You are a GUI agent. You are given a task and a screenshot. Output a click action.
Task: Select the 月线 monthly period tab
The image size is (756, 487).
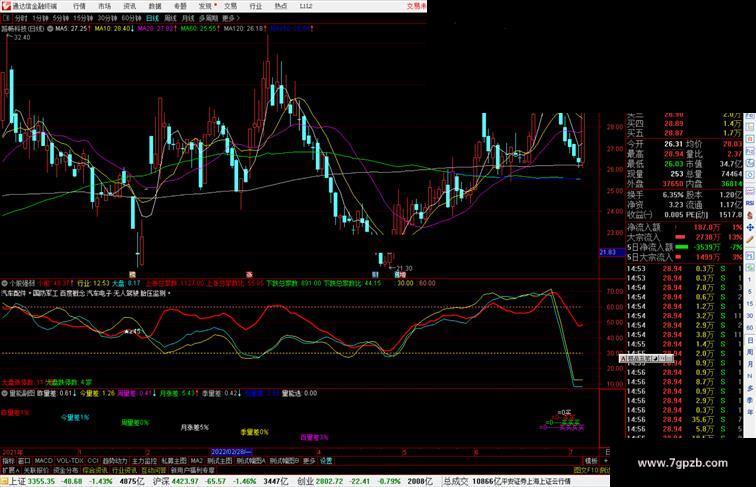(188, 18)
